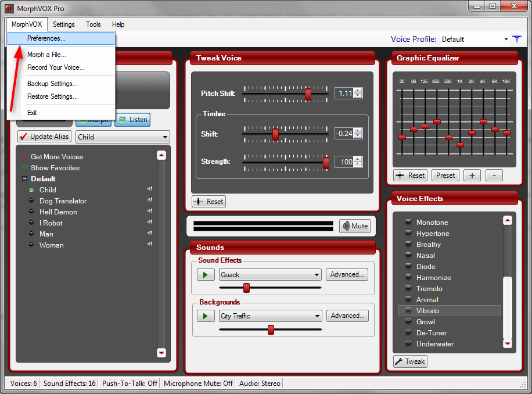
Task: Click the Pitch Shift slider handle
Action: tap(308, 94)
